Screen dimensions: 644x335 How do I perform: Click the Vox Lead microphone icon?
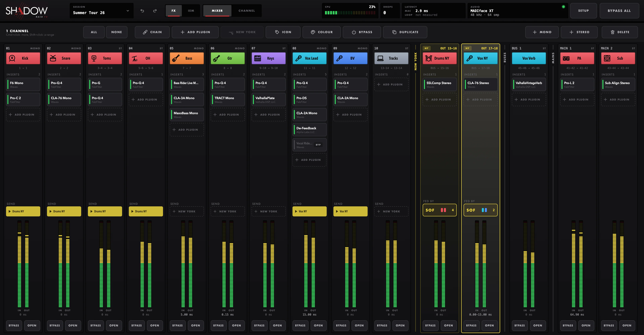(x=299, y=58)
